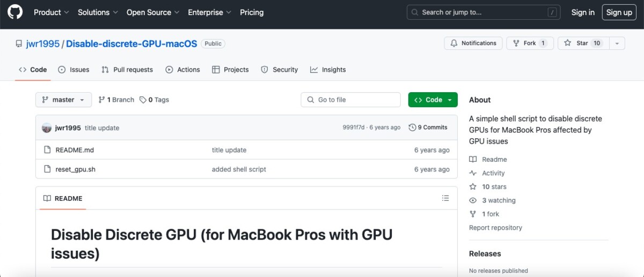Switch to the Security tab
Image resolution: width=644 pixels, height=277 pixels.
pyautogui.click(x=279, y=70)
